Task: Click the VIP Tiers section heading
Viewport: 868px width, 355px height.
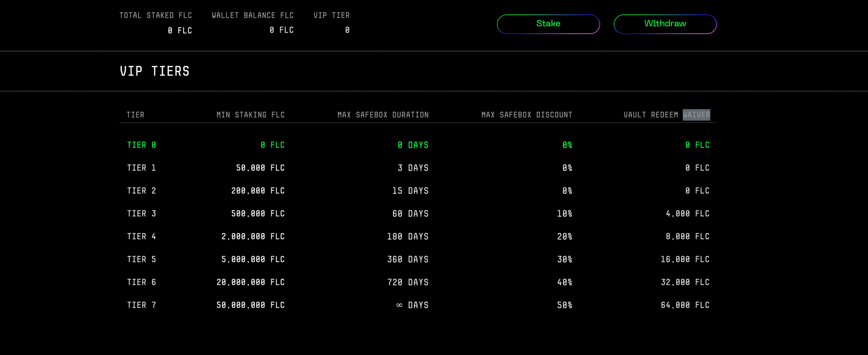Action: coord(155,72)
